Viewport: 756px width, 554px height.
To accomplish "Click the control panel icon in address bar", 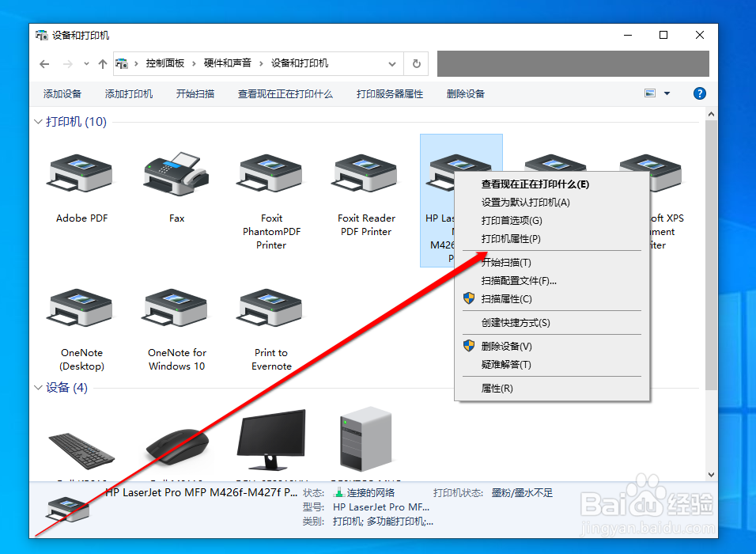I will point(122,63).
